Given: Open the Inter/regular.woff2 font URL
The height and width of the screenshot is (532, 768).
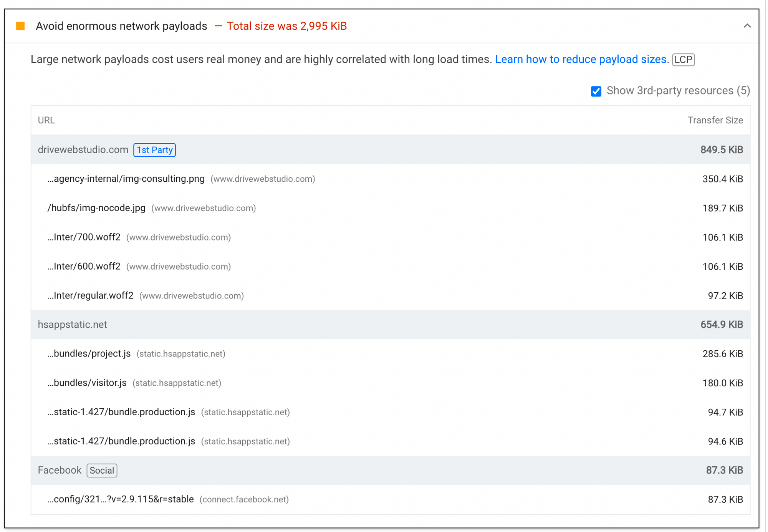Looking at the screenshot, I should pos(91,296).
